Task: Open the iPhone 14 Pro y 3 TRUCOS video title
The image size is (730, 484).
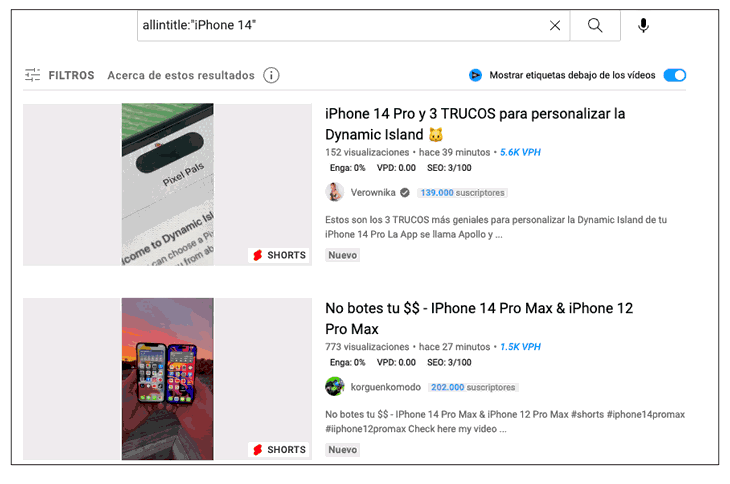Action: coord(475,124)
